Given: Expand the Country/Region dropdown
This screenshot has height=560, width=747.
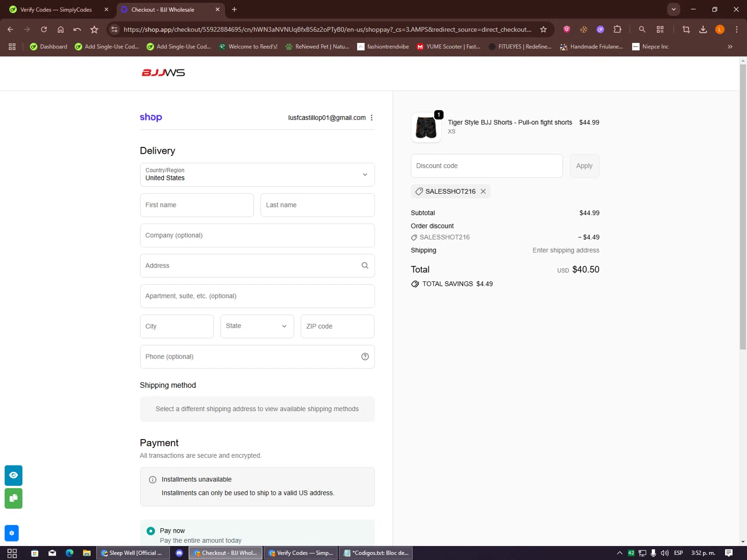Looking at the screenshot, I should [257, 175].
